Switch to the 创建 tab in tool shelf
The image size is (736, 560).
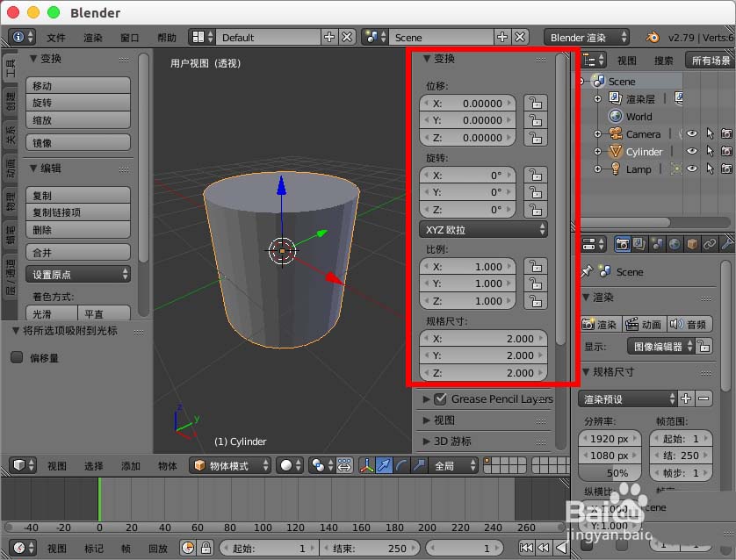(11, 102)
